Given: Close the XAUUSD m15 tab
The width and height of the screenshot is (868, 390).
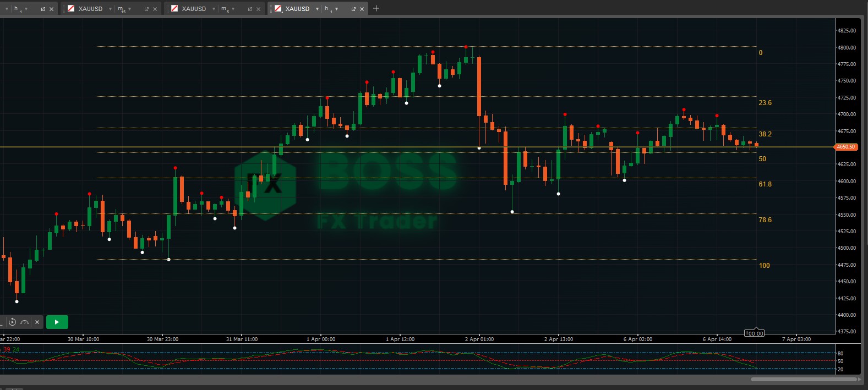Looking at the screenshot, I should point(155,9).
